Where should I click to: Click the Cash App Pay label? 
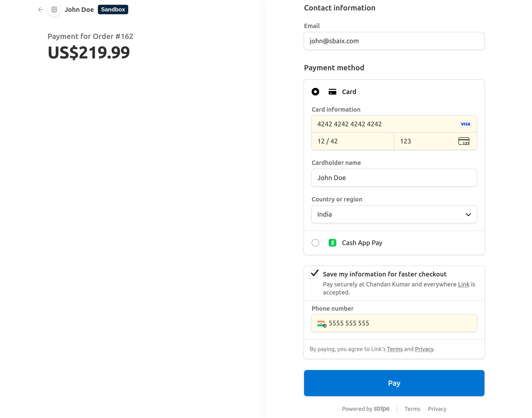click(362, 243)
